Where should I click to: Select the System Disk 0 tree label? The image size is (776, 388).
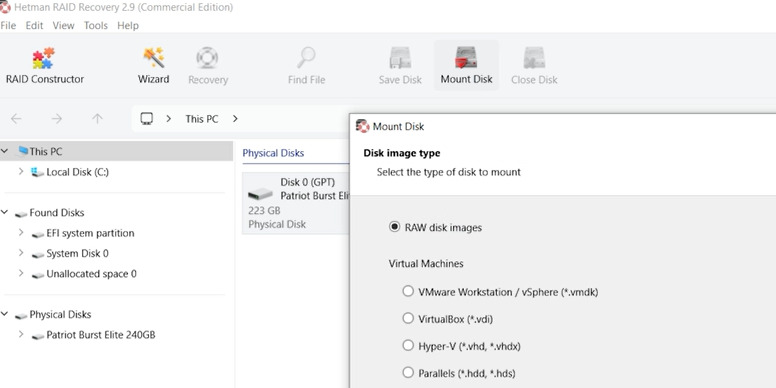pyautogui.click(x=77, y=253)
